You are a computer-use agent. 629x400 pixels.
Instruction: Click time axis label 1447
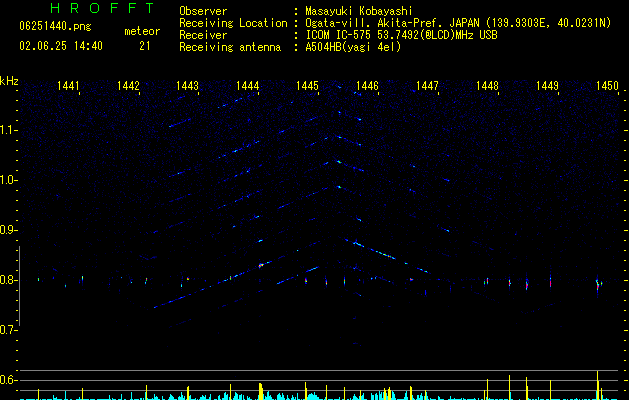pyautogui.click(x=427, y=86)
